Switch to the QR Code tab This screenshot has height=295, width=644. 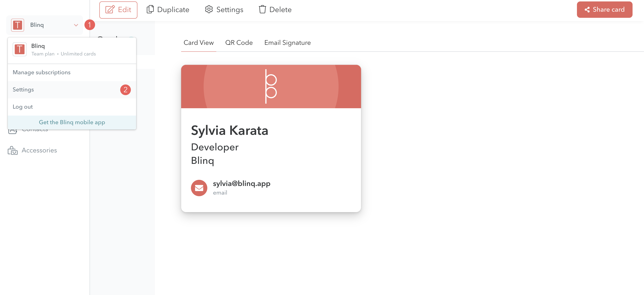(239, 43)
